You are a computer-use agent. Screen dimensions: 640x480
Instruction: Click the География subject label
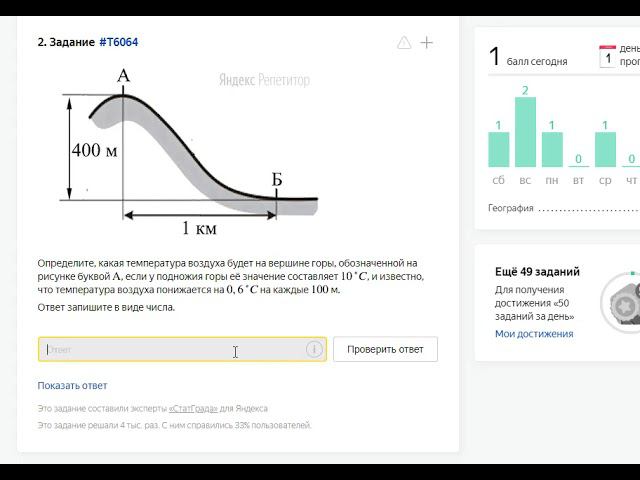pyautogui.click(x=510, y=208)
